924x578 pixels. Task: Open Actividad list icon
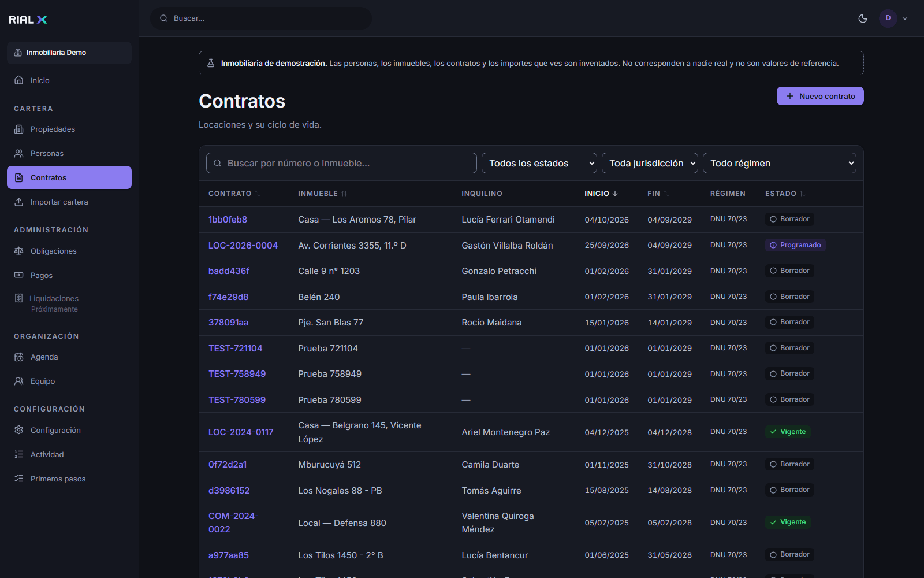[19, 454]
